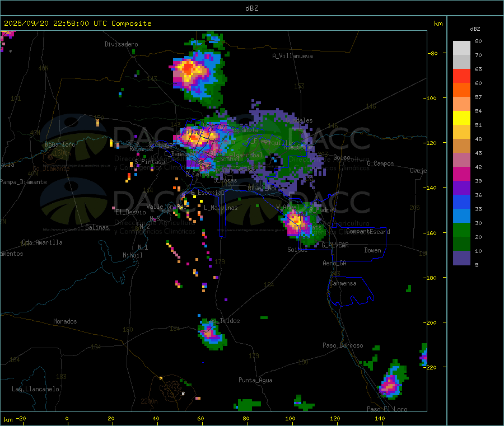
Task: Select the white 70-80 dBZ legend swatch
Action: [x=461, y=48]
